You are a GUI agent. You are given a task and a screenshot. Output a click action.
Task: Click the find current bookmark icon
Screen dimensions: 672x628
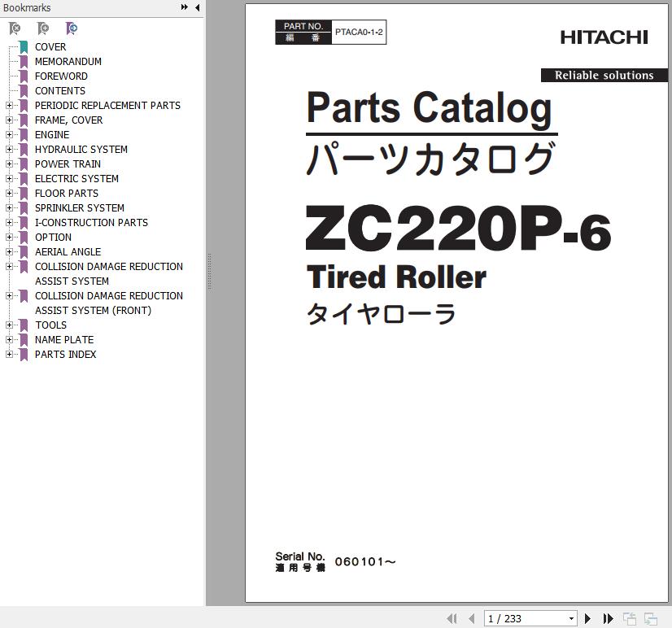click(x=71, y=28)
